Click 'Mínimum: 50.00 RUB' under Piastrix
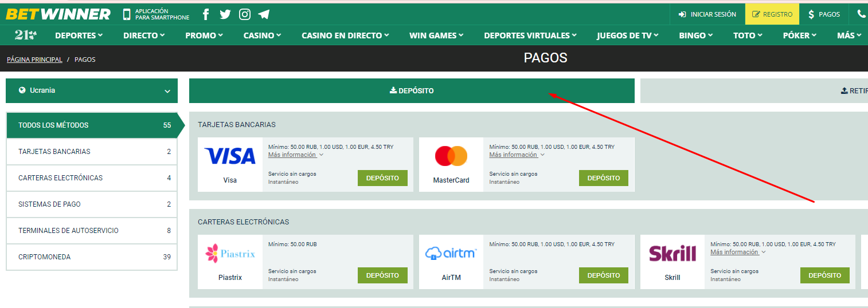868x308 pixels. 292,244
